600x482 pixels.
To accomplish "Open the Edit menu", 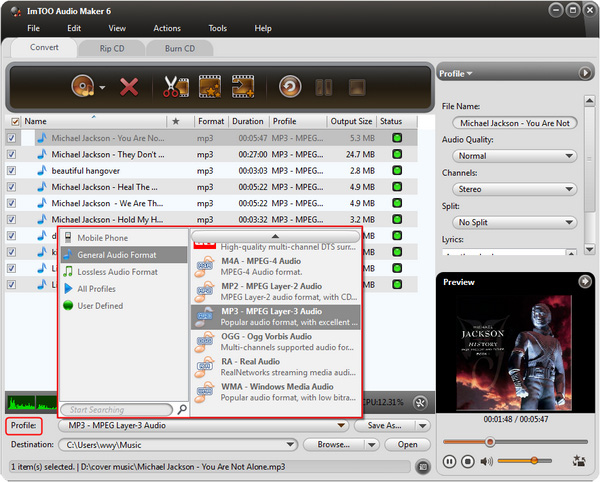I will pyautogui.click(x=74, y=28).
